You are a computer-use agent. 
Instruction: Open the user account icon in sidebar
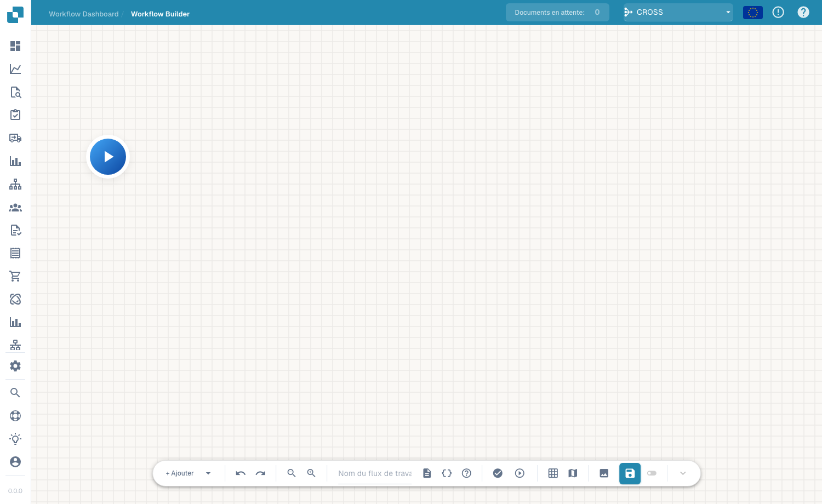[15, 462]
